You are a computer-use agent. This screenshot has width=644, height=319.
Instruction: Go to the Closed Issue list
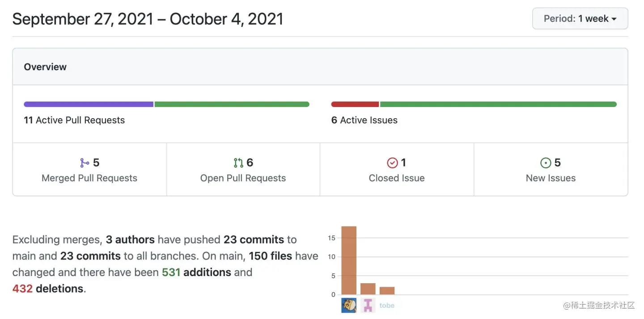pos(397,178)
